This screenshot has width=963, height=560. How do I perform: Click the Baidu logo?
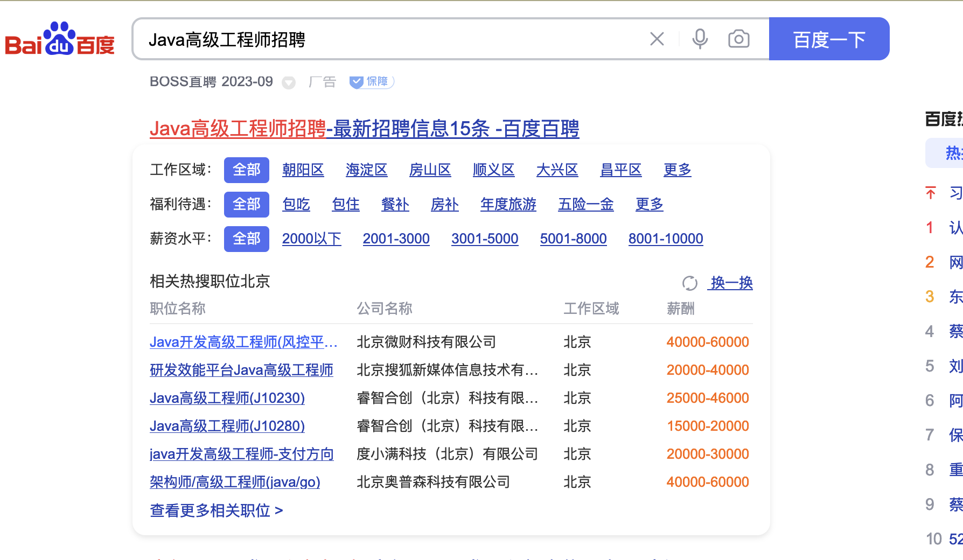point(59,39)
